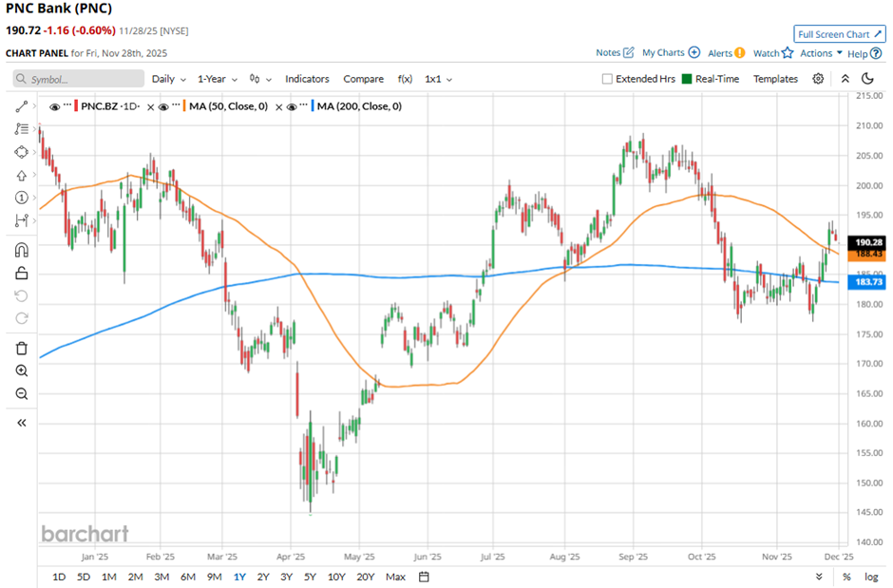Image resolution: width=893 pixels, height=588 pixels.
Task: Click the Full Screen Chart button
Action: 840,34
